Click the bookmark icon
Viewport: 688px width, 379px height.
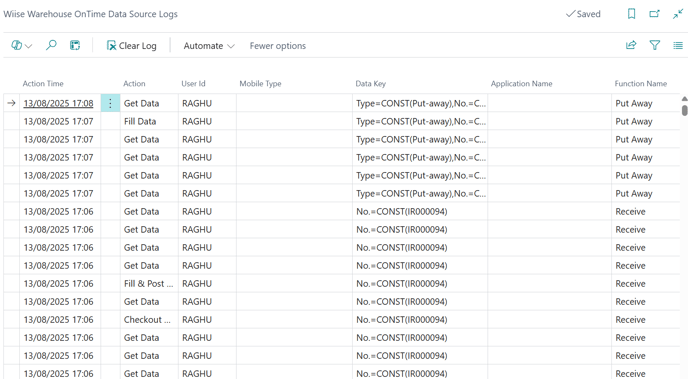631,14
